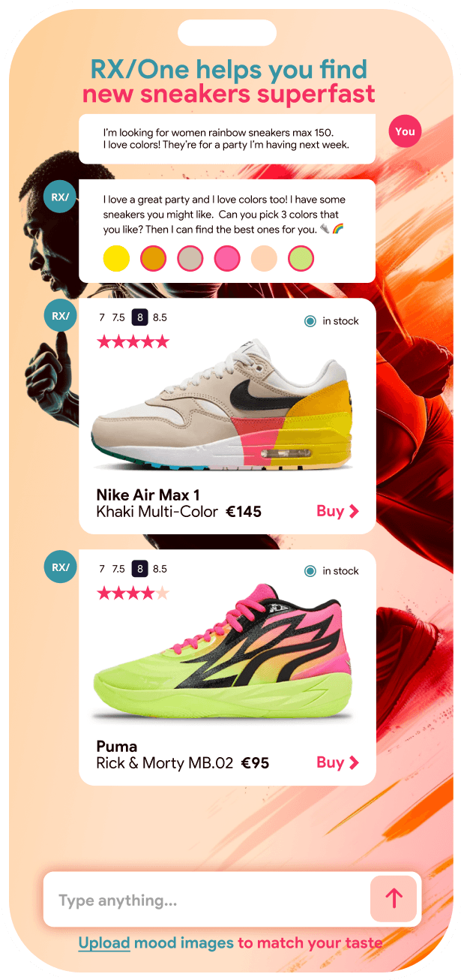
Task: Choose size 7.5 on Puma card
Action: point(118,569)
